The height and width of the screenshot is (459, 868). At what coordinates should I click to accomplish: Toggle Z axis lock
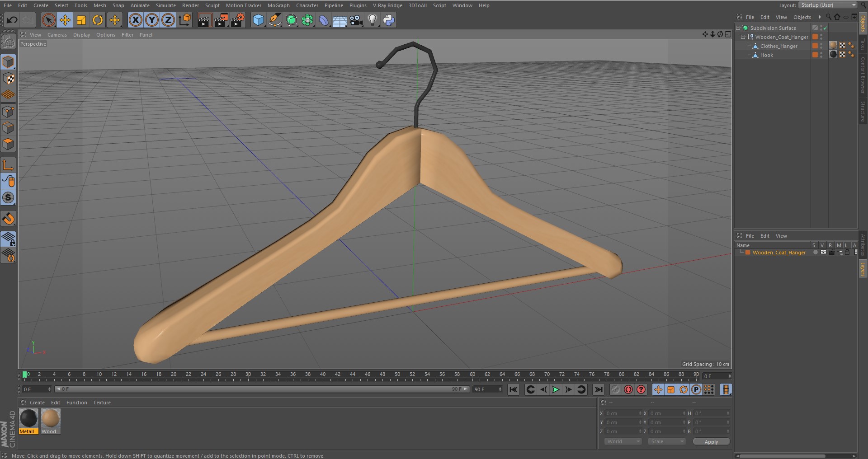(168, 20)
